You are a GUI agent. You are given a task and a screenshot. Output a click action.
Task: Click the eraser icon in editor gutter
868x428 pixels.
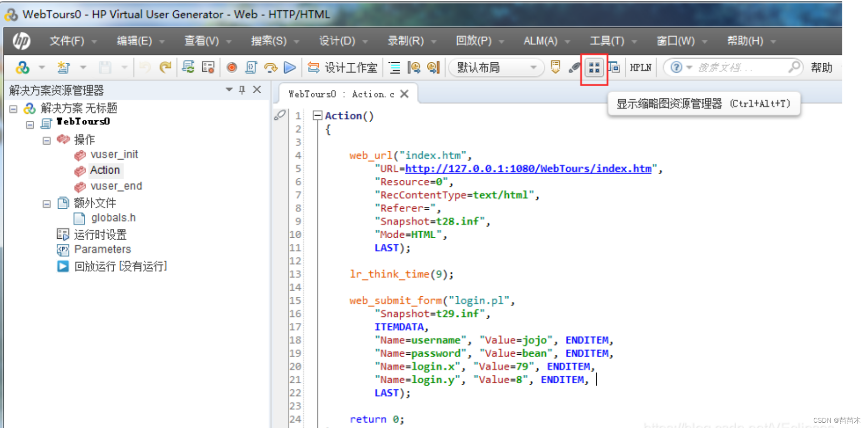tap(280, 115)
